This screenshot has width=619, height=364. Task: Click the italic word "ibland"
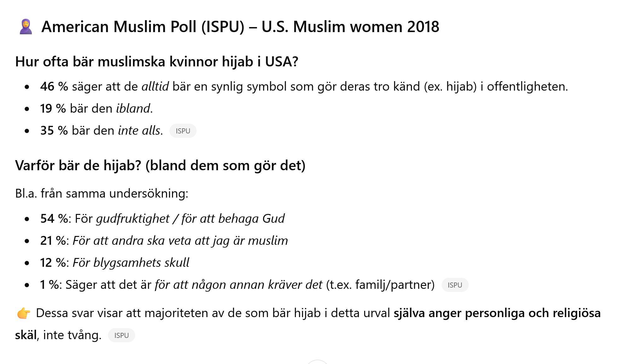(133, 109)
